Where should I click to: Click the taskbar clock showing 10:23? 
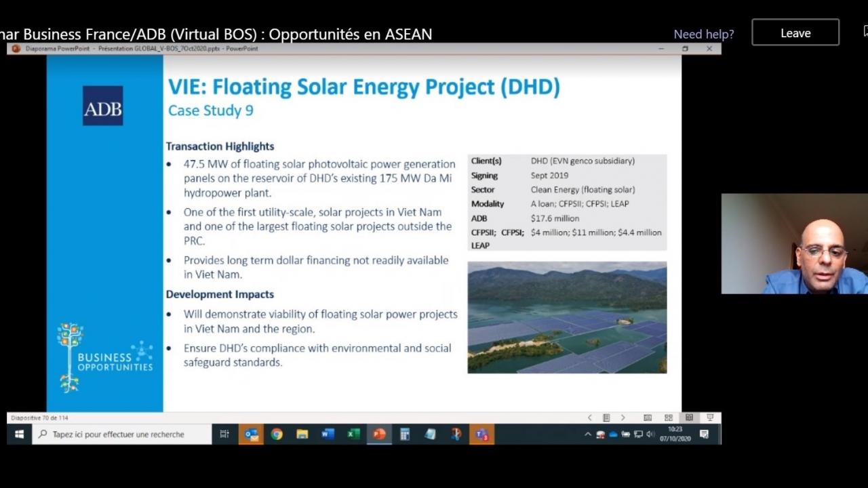tap(675, 434)
